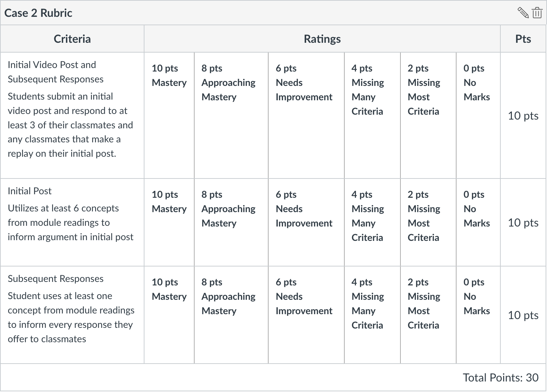The height and width of the screenshot is (392, 547).
Task: Click the Initial Video Post criterion description
Action: pyautogui.click(x=70, y=124)
